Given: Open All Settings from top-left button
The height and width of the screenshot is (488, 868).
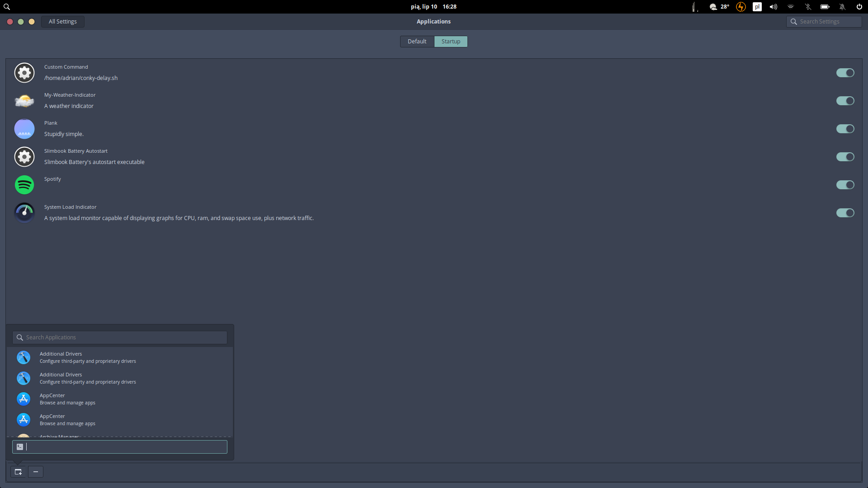Looking at the screenshot, I should pos(62,21).
